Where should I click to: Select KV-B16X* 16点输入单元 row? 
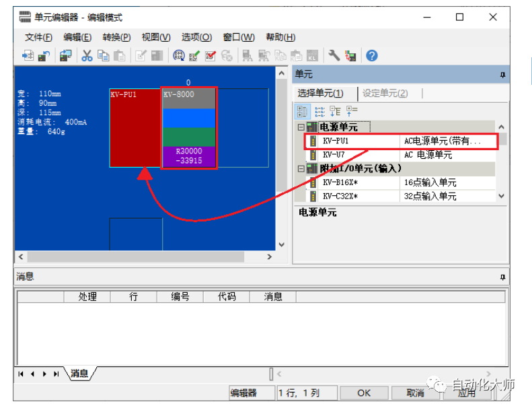tap(400, 182)
